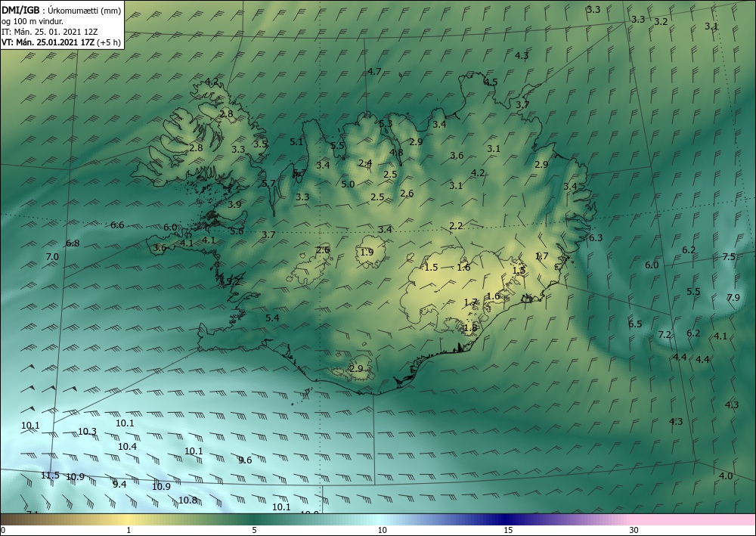This screenshot has width=756, height=536.
Task: Click the map value '4.7' north of Iceland
Action: (374, 71)
